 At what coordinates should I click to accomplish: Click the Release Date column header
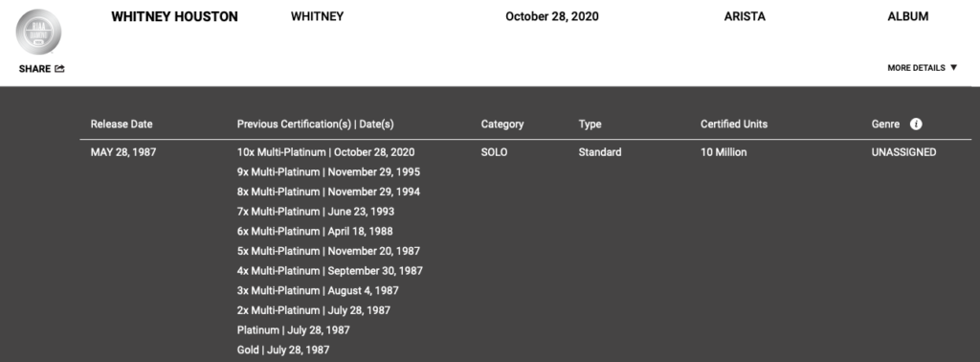122,124
